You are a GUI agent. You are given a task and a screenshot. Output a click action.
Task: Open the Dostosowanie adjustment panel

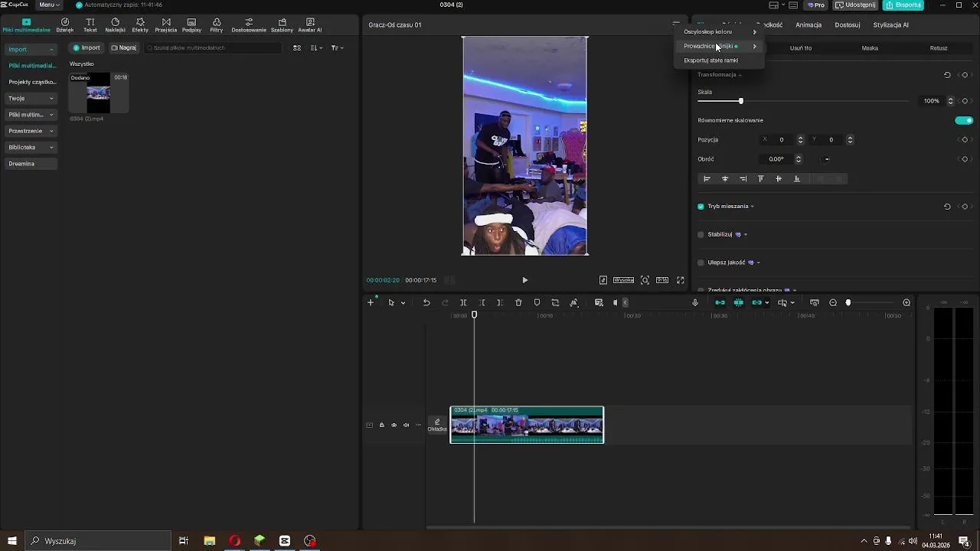pos(249,25)
